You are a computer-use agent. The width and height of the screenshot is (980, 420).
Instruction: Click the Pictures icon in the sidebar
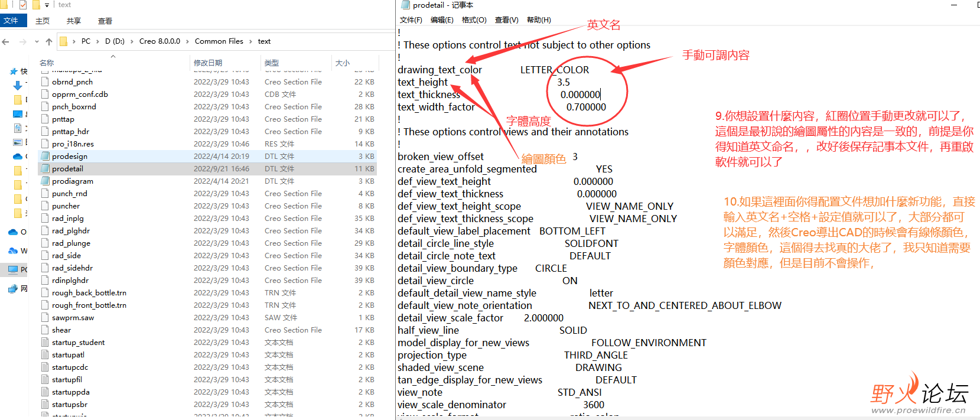[18, 142]
